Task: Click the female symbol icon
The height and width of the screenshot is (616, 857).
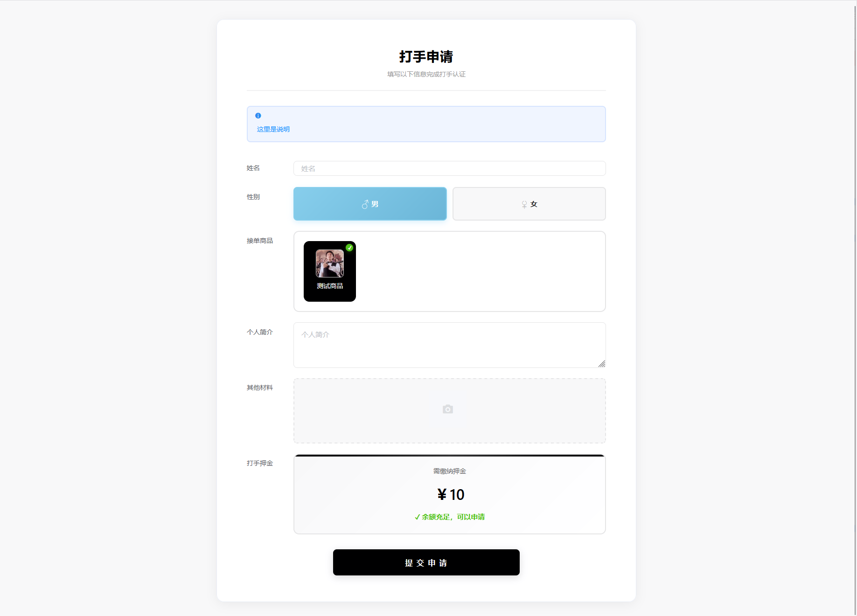Action: (524, 204)
